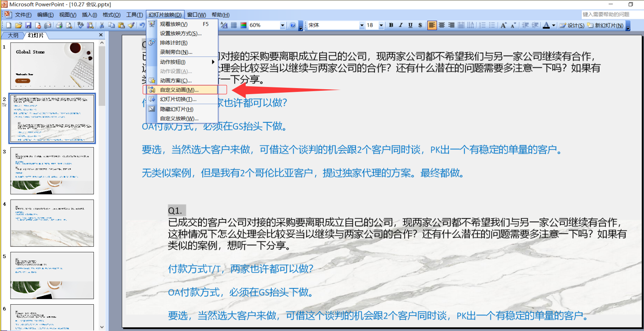644x331 pixels.
Task: Click the Help question mark icon
Action: pos(293,25)
